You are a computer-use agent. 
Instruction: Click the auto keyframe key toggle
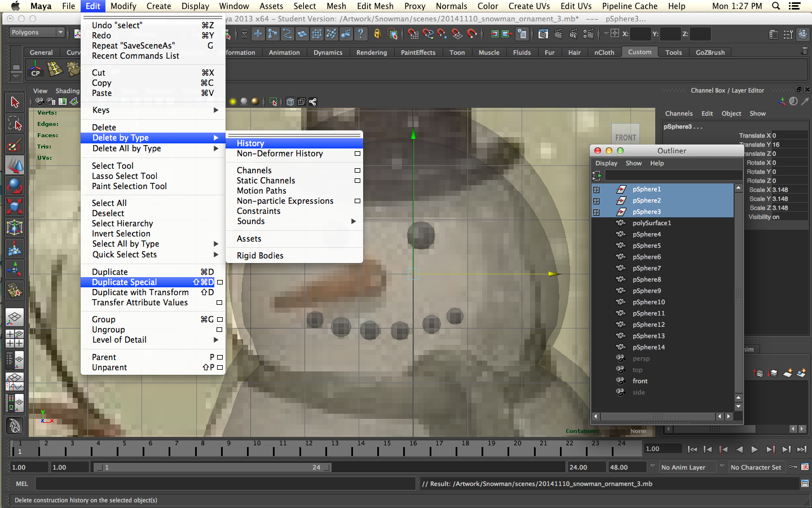(793, 467)
